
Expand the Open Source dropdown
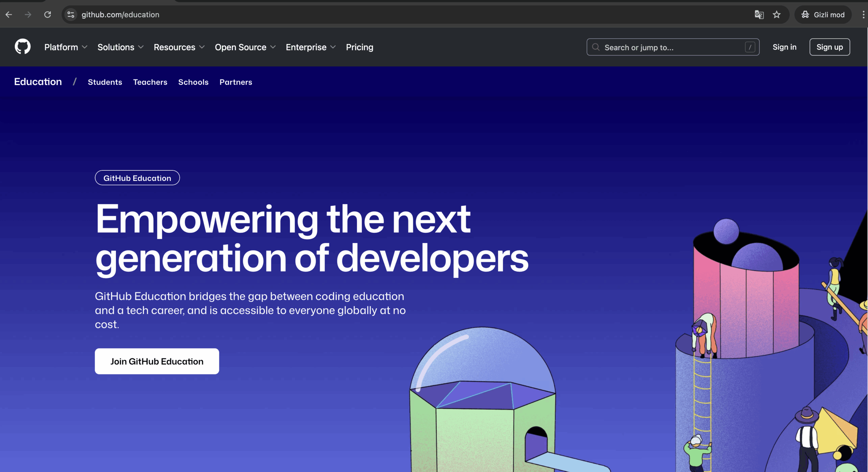(x=245, y=47)
